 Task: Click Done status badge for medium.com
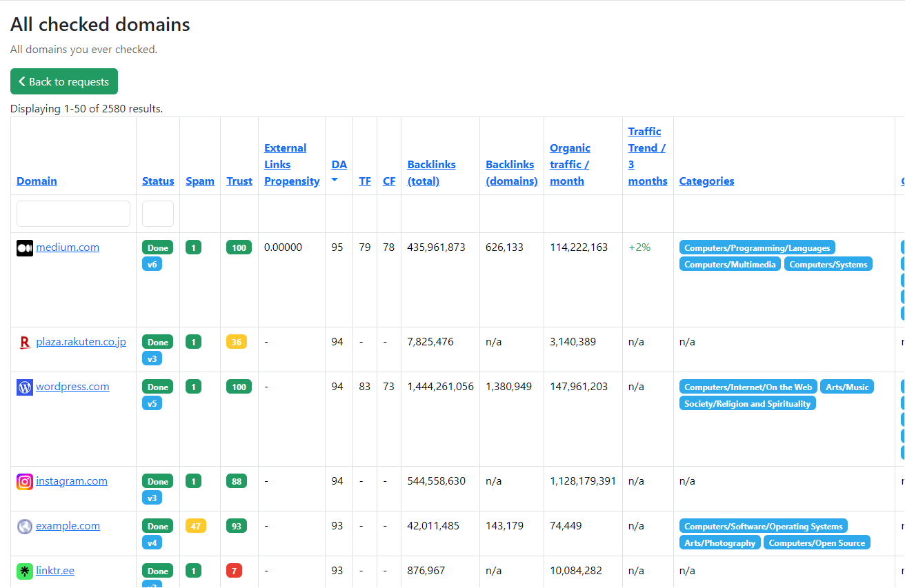point(157,247)
